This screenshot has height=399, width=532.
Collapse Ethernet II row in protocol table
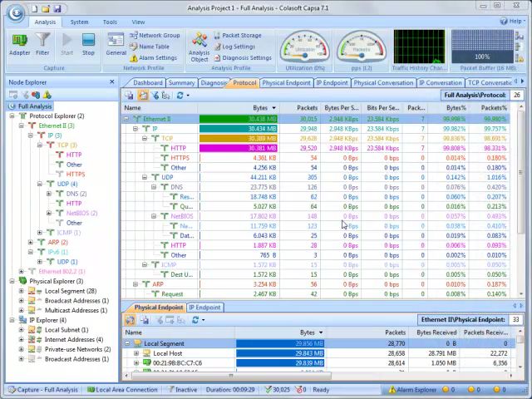tap(126, 119)
